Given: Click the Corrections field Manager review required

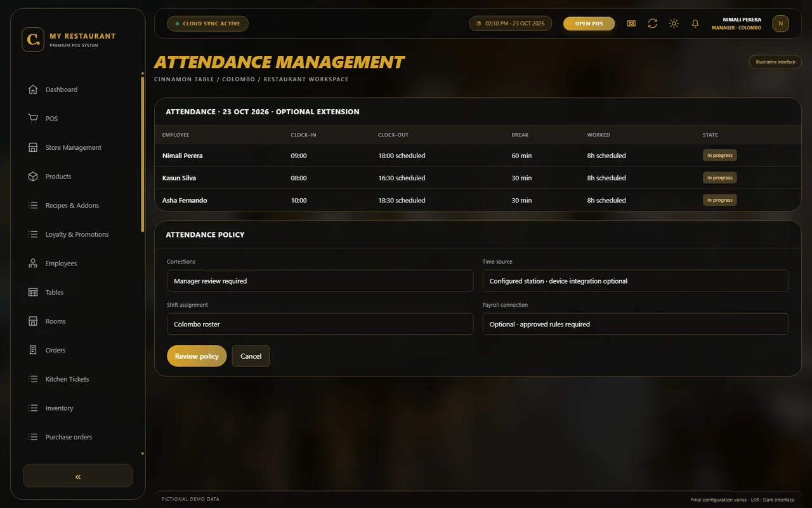Looking at the screenshot, I should click(x=320, y=281).
